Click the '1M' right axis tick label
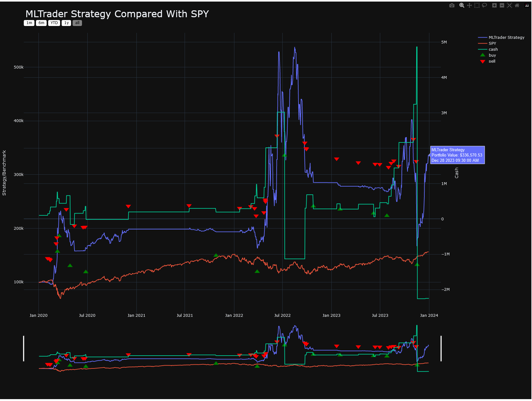Screen dimensions: 532x401 [444, 183]
